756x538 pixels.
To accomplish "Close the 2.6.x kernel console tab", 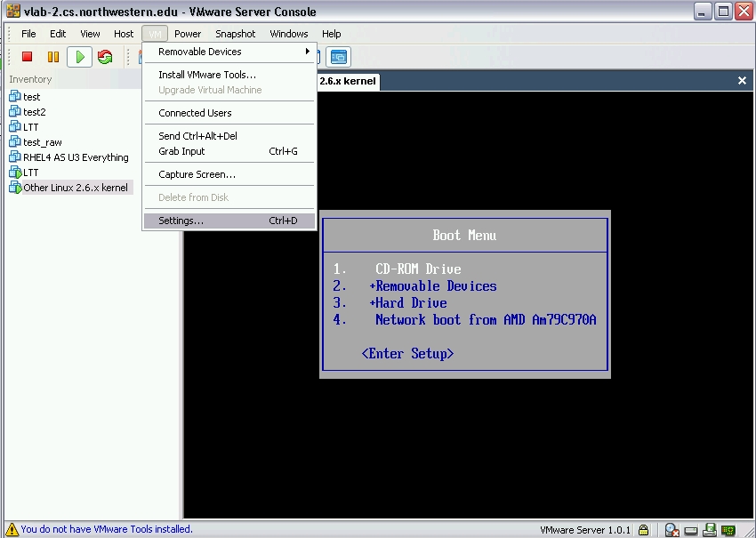I will [x=742, y=81].
